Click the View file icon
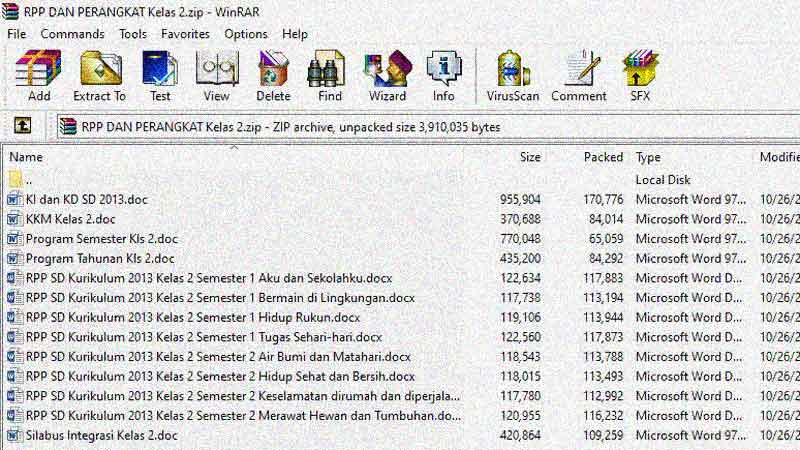Screen dimensions: 800x450 pyautogui.click(x=217, y=68)
